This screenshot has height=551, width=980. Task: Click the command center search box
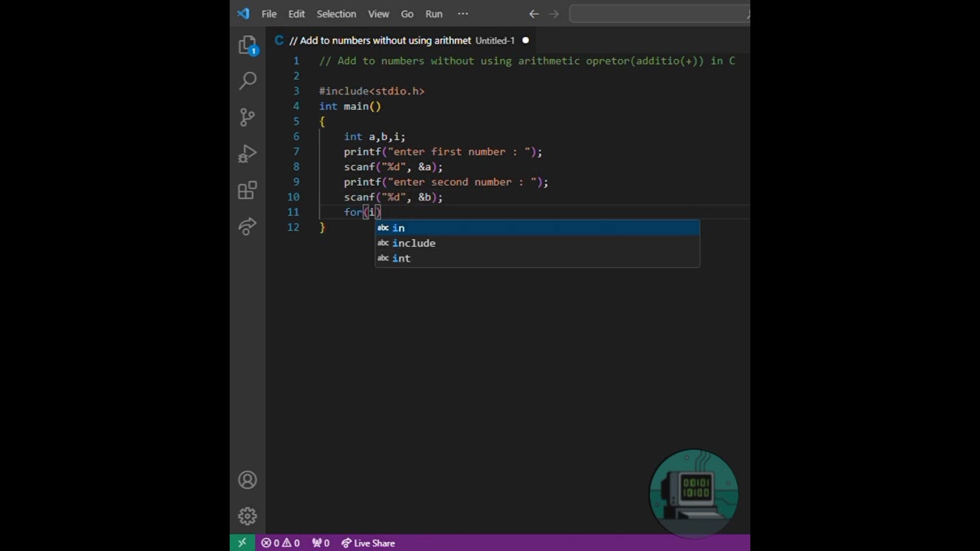pos(659,14)
